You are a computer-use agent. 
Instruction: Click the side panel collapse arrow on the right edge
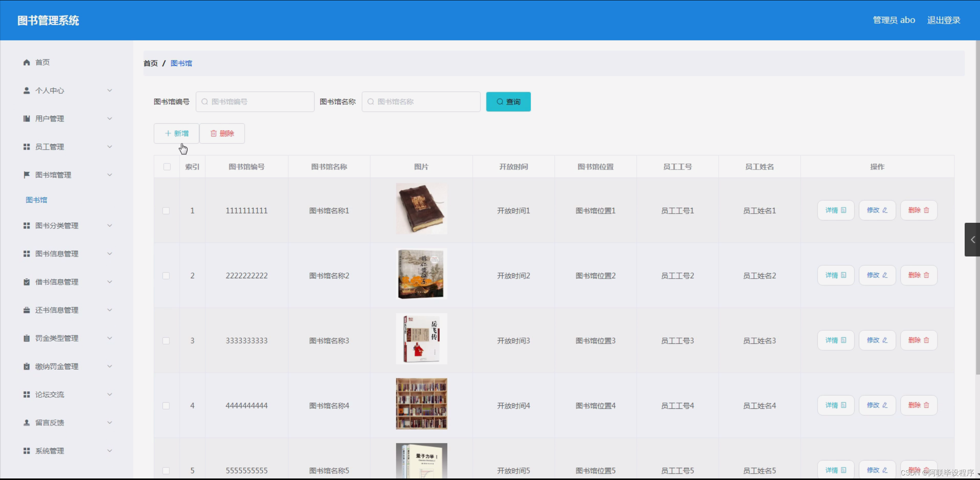(972, 240)
